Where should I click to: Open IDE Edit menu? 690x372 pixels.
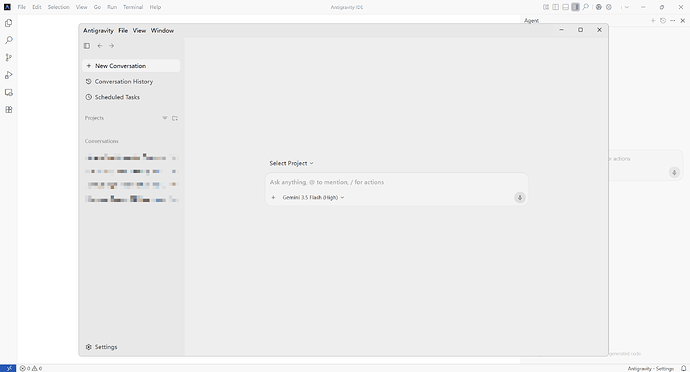click(37, 7)
